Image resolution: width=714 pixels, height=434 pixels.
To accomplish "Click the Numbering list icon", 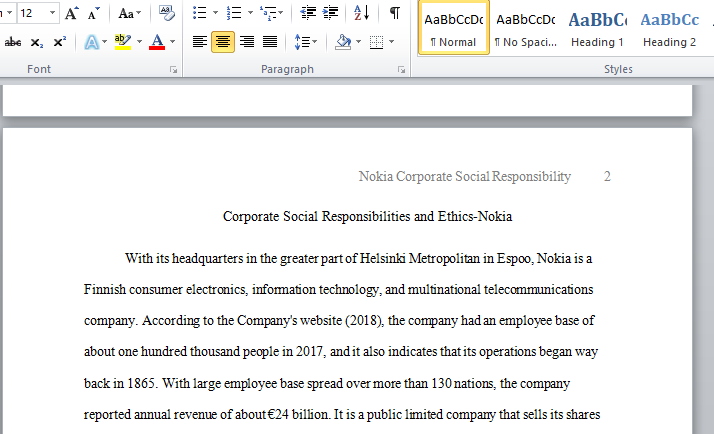I will click(x=234, y=13).
